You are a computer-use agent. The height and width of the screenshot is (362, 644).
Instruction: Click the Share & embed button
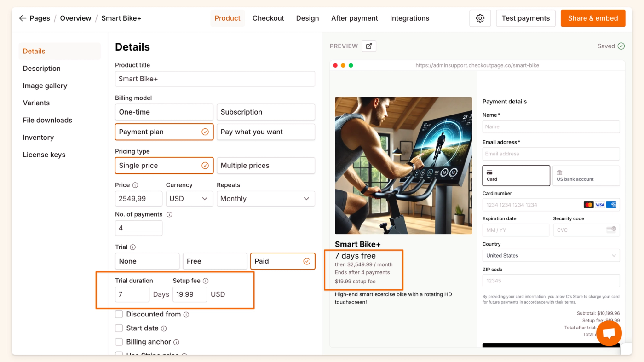point(593,18)
